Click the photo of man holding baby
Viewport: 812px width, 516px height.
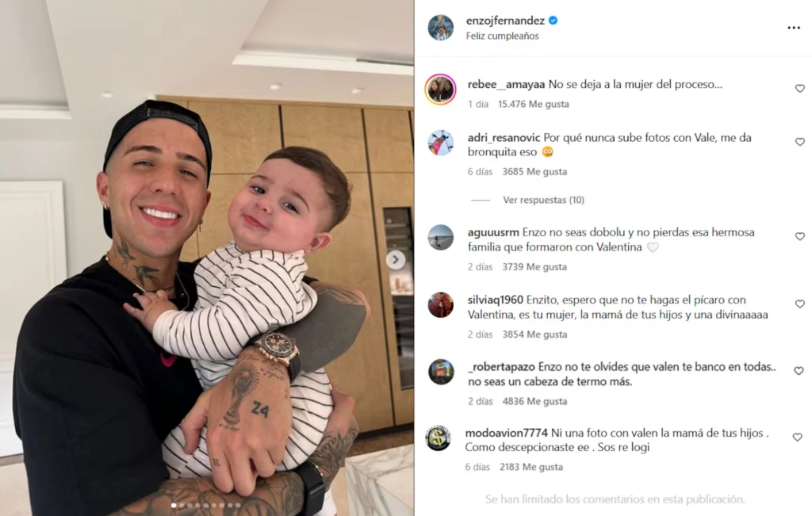click(x=207, y=258)
